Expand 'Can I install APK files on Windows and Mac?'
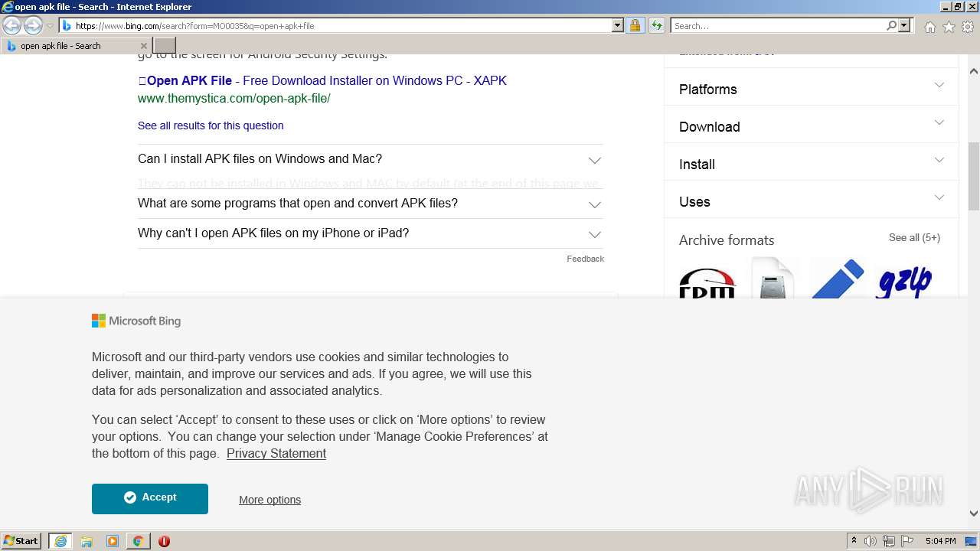This screenshot has height=551, width=980. click(371, 159)
